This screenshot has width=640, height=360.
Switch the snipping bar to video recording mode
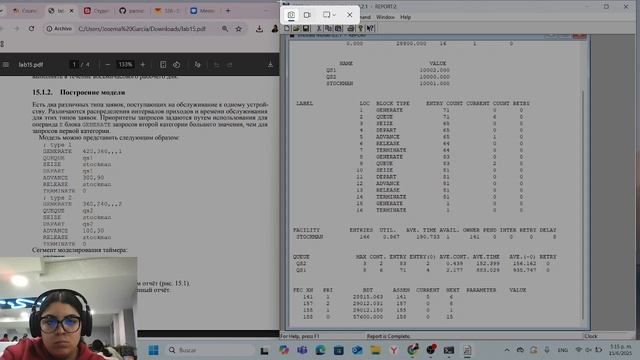[307, 15]
